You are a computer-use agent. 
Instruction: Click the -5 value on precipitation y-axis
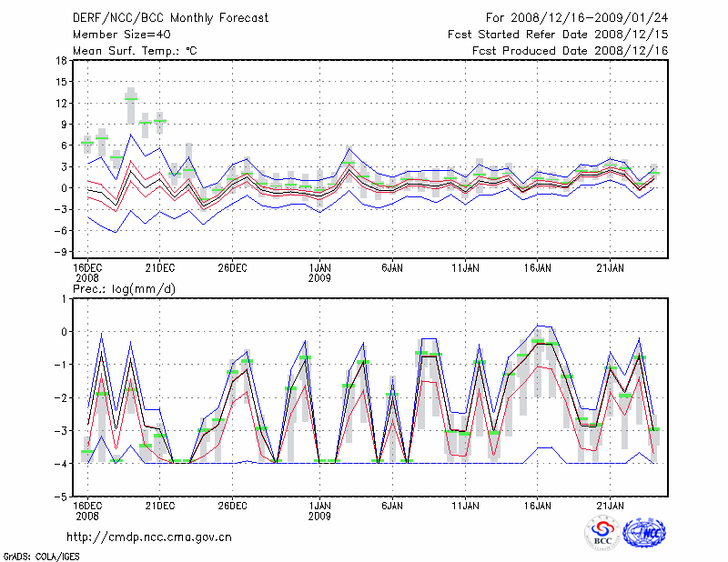click(60, 497)
